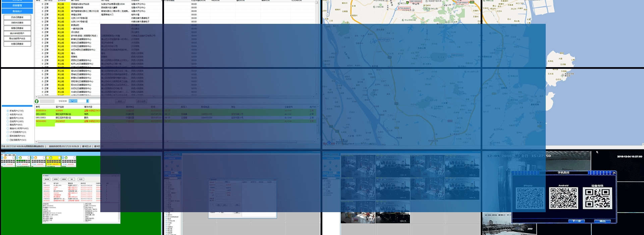Close the 手机监控 dialog with the X
Screen dimensions: 644x235
[614, 173]
